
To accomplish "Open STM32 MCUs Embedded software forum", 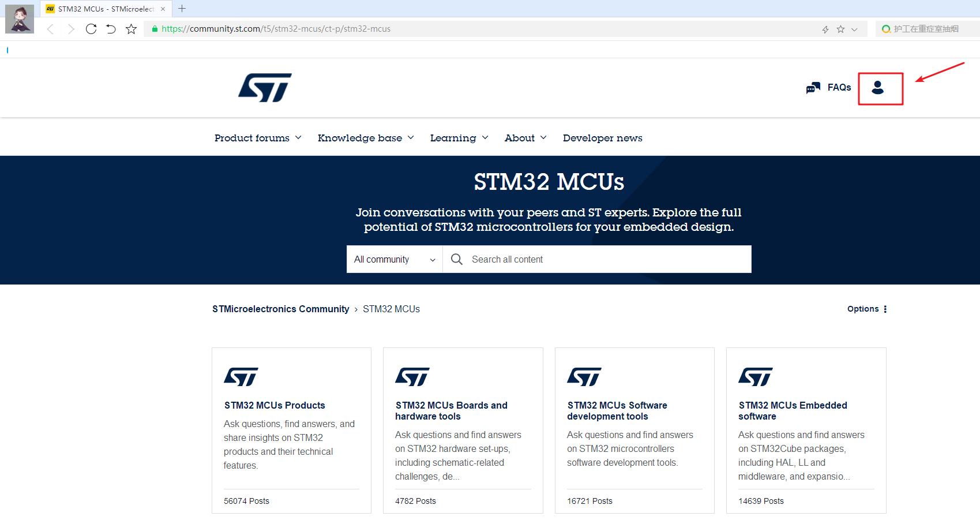I will (x=793, y=411).
